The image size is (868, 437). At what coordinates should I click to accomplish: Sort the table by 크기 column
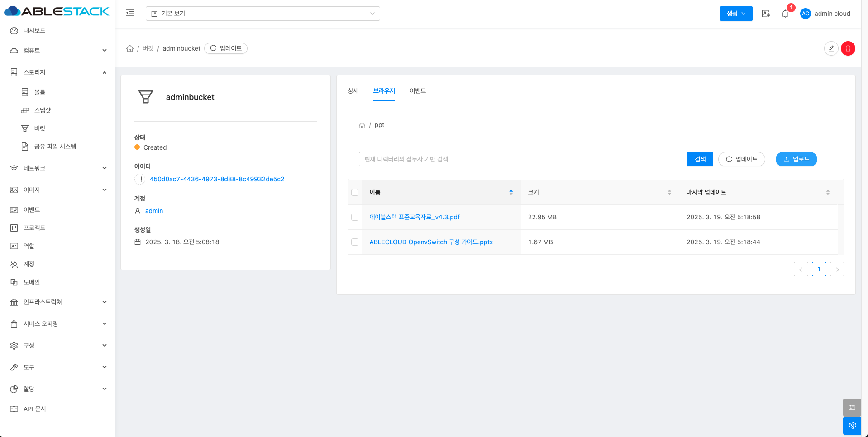(x=599, y=192)
